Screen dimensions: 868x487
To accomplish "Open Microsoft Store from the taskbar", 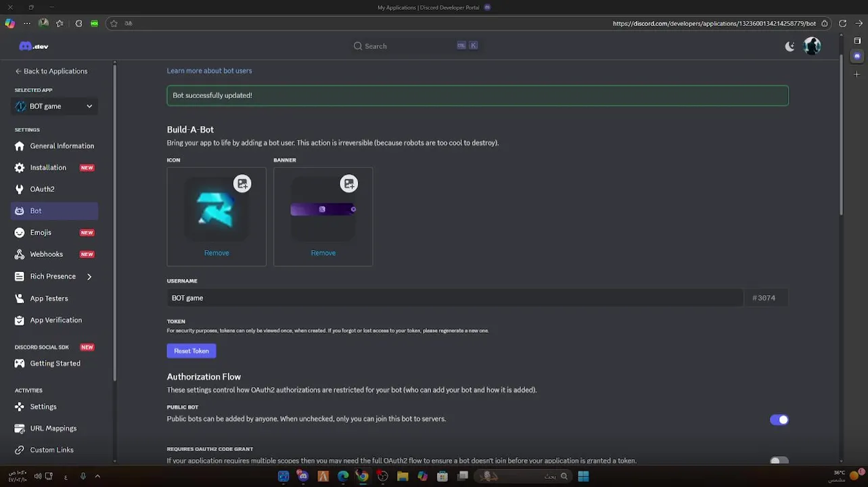I will (442, 476).
